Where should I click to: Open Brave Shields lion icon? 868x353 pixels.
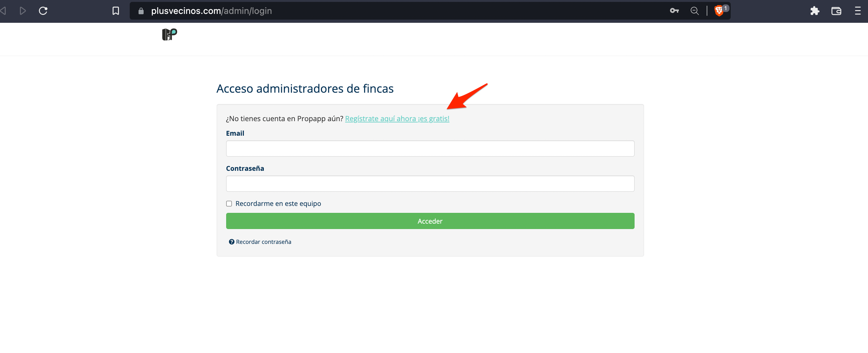(718, 11)
